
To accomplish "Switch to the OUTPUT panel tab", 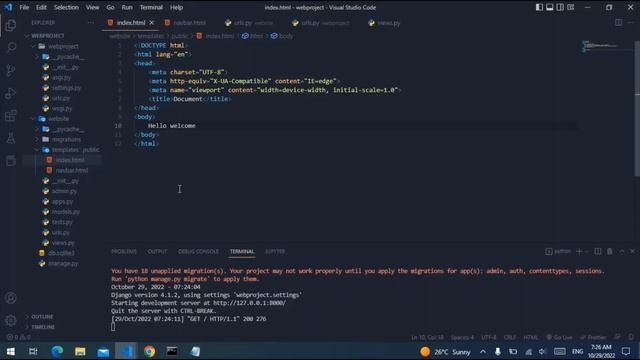I will pos(157,251).
